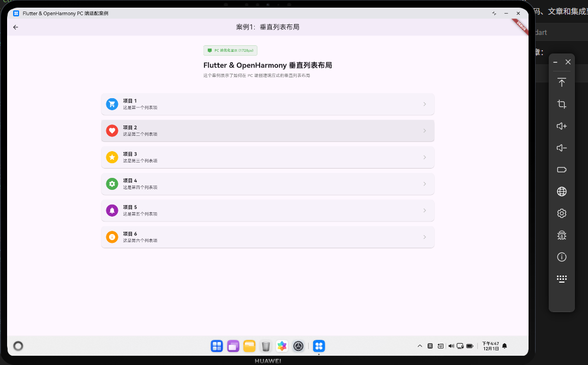588x365 pixels.
Task: Click the globe icon in emulator toolbar
Action: pyautogui.click(x=561, y=192)
